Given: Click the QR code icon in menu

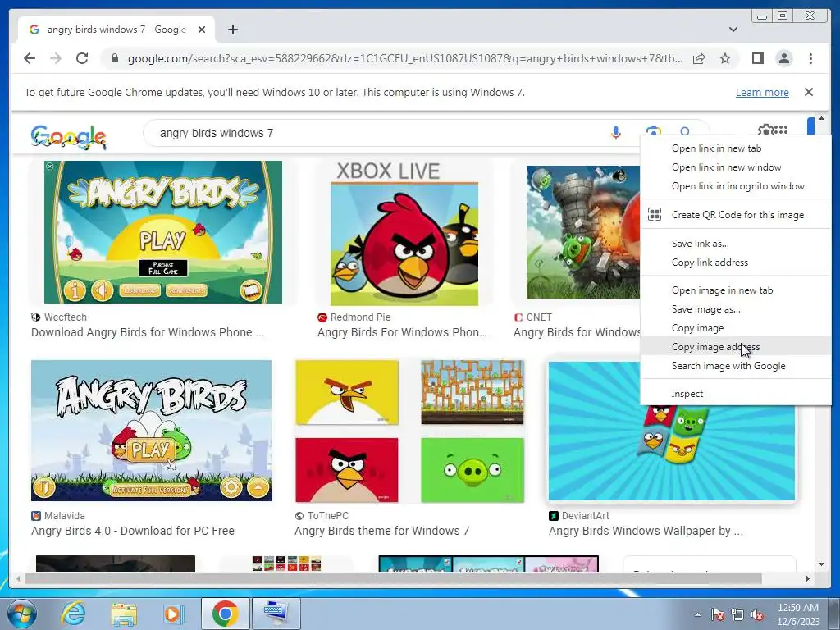Looking at the screenshot, I should [654, 214].
